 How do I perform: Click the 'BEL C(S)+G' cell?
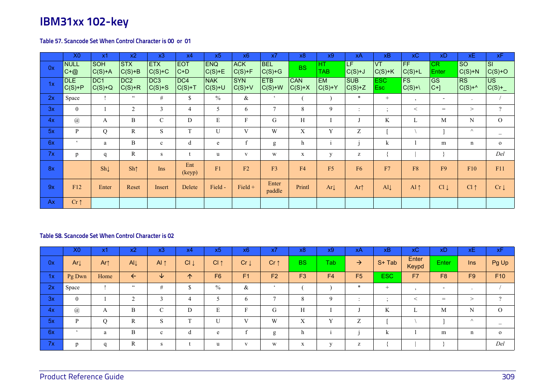275,68
